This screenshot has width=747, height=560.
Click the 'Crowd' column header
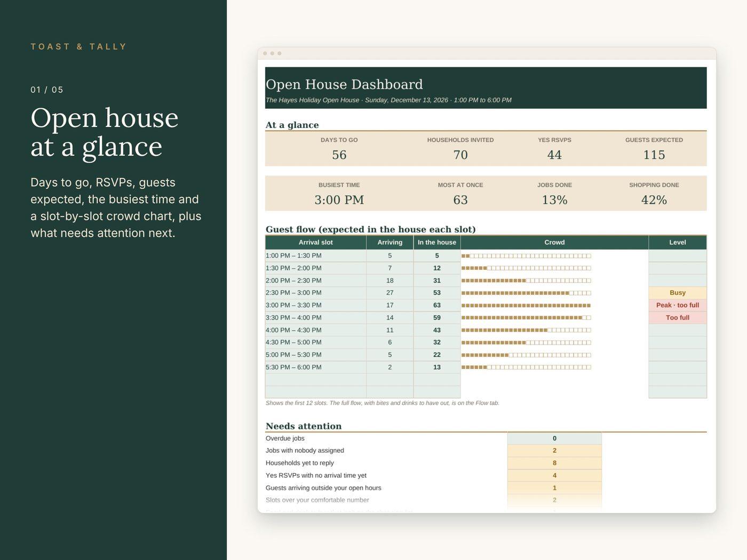[554, 243]
